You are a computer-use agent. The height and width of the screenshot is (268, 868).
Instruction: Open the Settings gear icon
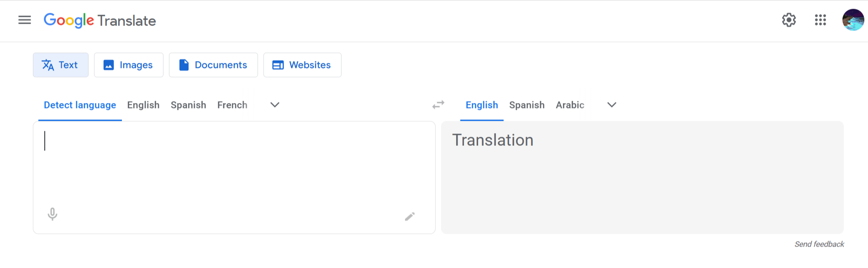789,20
